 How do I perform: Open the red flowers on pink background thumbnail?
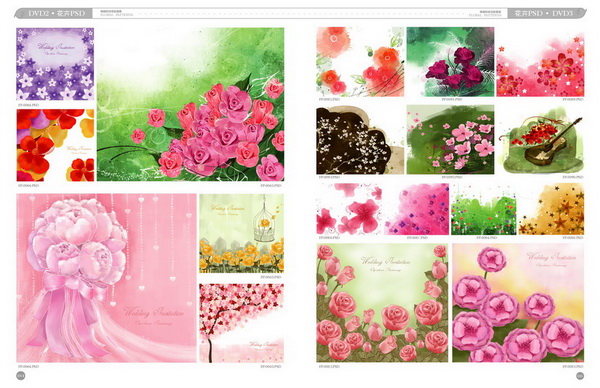(540, 64)
